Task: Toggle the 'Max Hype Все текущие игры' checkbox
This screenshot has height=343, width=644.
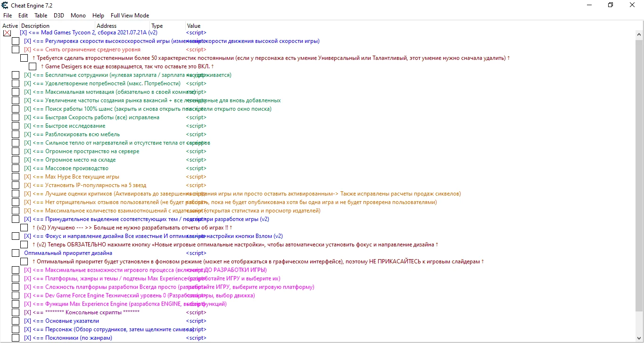Action: pyautogui.click(x=16, y=177)
